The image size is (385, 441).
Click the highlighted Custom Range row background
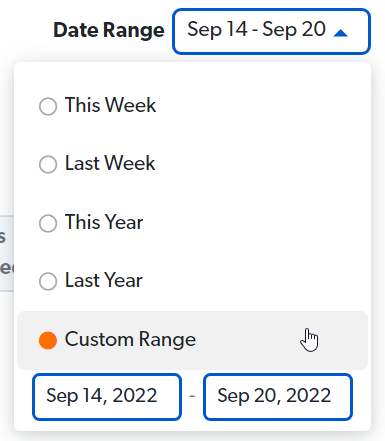coord(192,340)
